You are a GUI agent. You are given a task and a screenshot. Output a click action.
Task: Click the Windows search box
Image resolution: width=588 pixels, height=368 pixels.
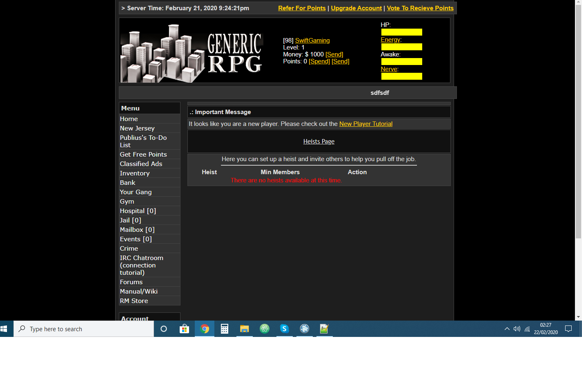pos(84,329)
